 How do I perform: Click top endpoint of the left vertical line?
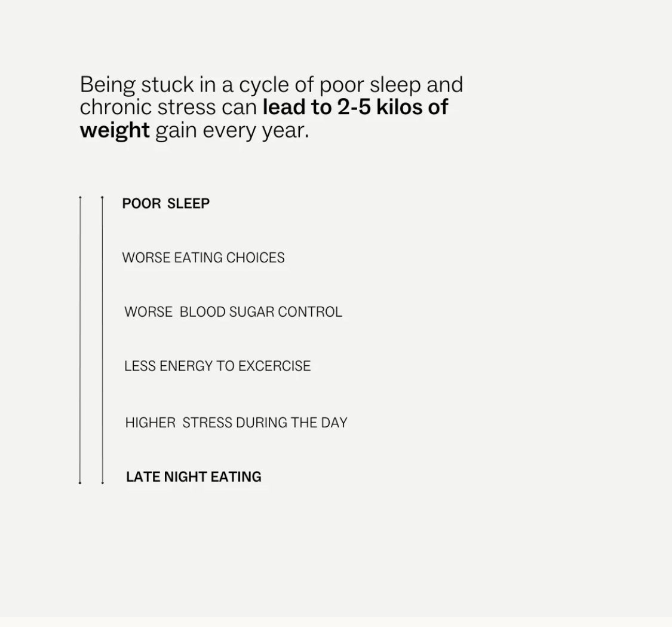[80, 197]
